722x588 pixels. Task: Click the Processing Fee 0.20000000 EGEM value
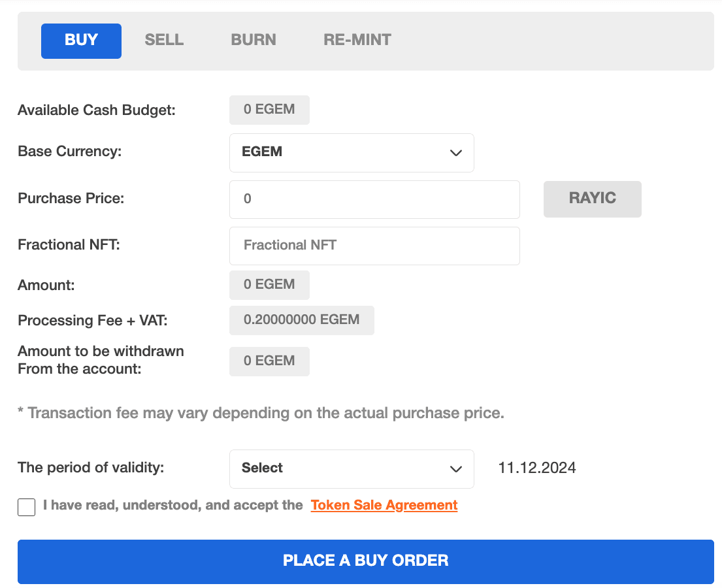301,320
